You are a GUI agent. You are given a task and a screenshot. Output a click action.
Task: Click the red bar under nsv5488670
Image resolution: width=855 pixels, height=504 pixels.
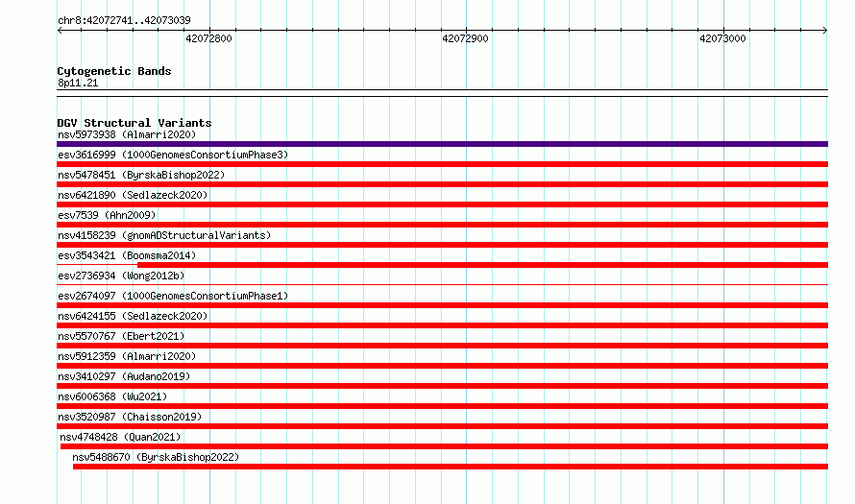point(451,467)
